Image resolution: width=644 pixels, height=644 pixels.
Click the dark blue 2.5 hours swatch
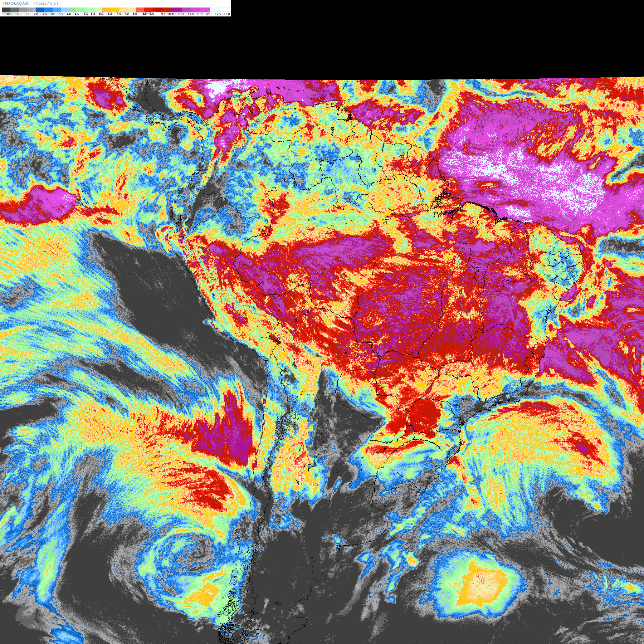40,10
